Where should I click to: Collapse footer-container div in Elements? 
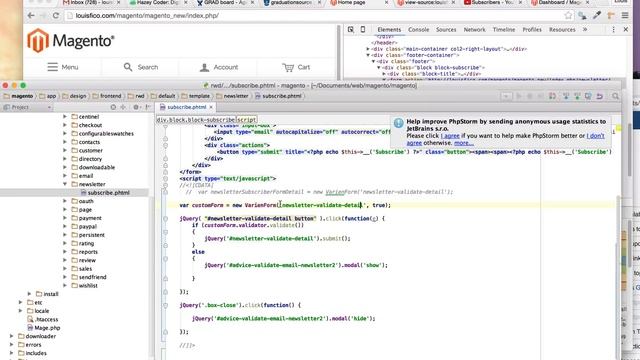click(x=368, y=55)
